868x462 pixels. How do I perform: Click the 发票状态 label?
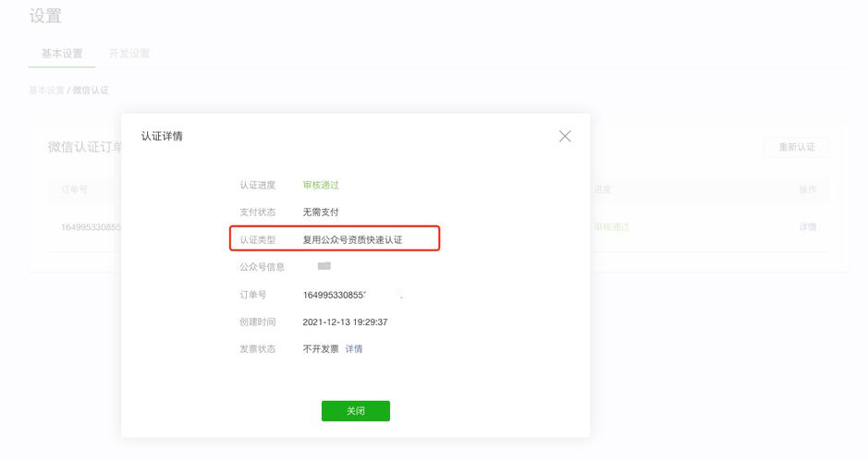tap(257, 348)
